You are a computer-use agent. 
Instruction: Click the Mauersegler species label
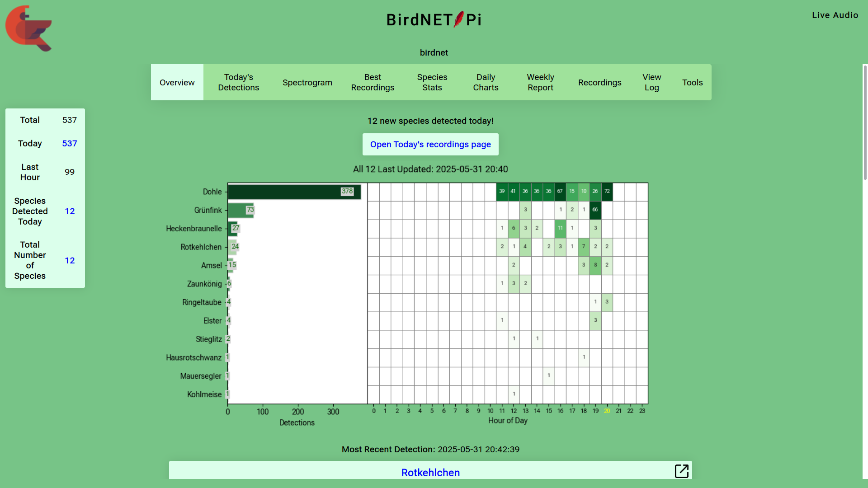pyautogui.click(x=201, y=376)
